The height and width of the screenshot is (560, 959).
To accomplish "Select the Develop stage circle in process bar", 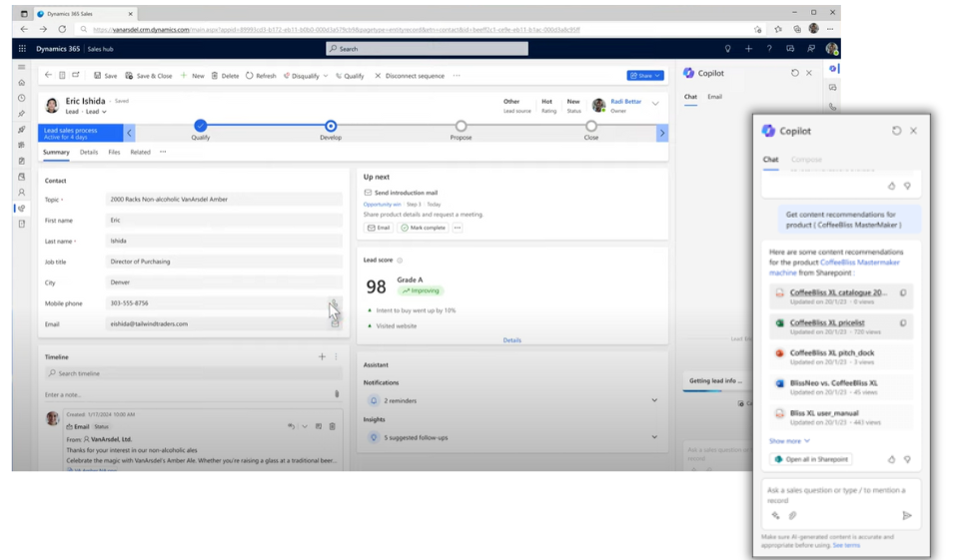I will pos(331,126).
